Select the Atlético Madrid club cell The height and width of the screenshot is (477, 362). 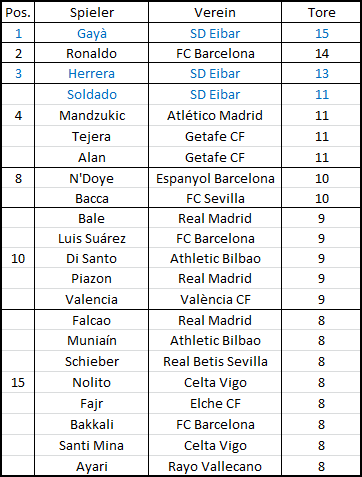[x=215, y=116]
